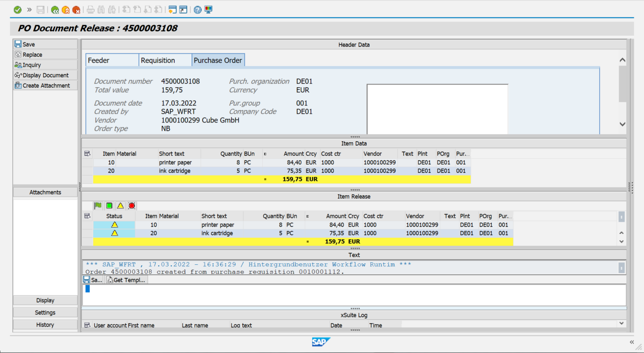The height and width of the screenshot is (353, 644).
Task: Open help via the question mark icon
Action: tap(197, 9)
